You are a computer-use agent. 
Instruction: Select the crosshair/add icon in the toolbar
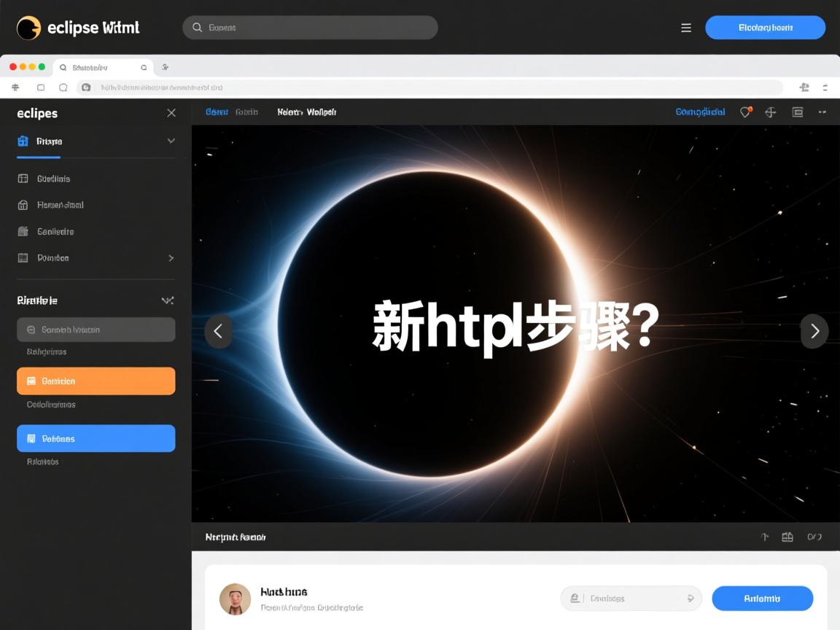[771, 112]
